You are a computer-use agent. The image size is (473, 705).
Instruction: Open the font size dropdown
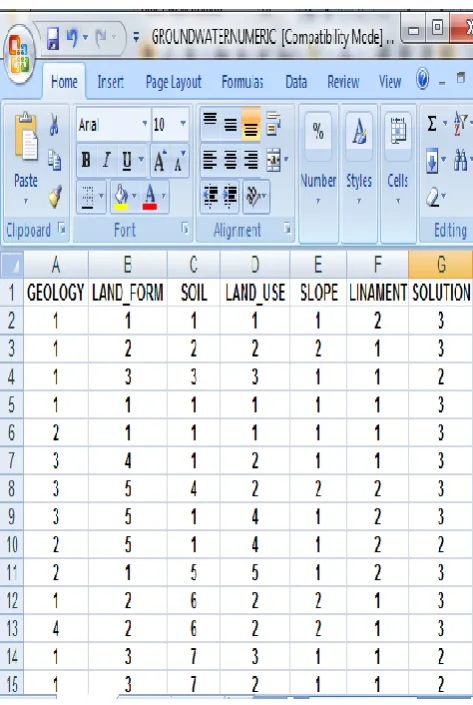183,124
